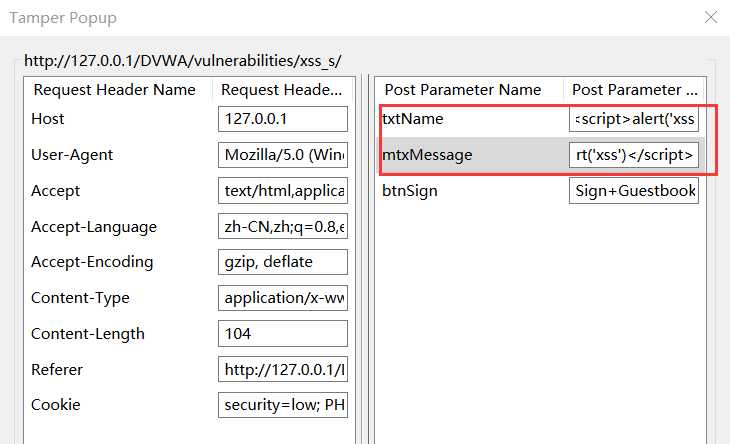Click the Accept header input
Screen dimensions: 730x444
click(x=282, y=191)
